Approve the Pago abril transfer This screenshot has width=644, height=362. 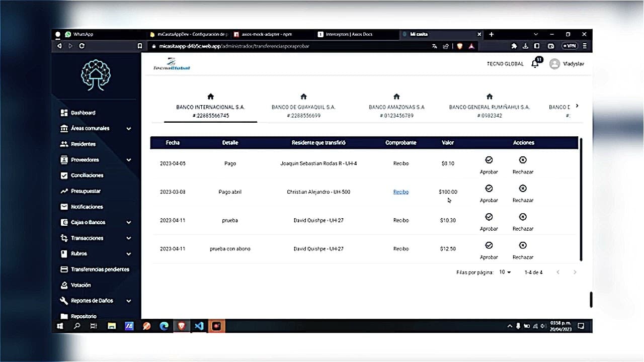tap(489, 193)
